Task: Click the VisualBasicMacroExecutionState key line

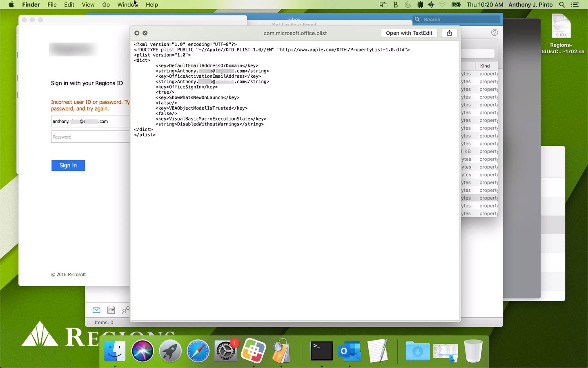Action: coord(211,119)
